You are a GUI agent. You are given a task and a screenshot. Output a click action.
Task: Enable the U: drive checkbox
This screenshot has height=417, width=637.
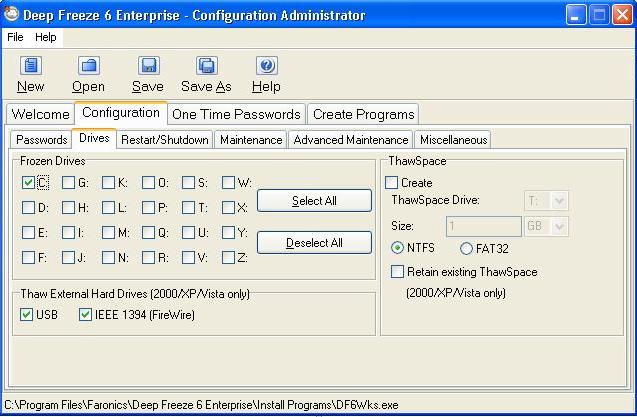(188, 232)
